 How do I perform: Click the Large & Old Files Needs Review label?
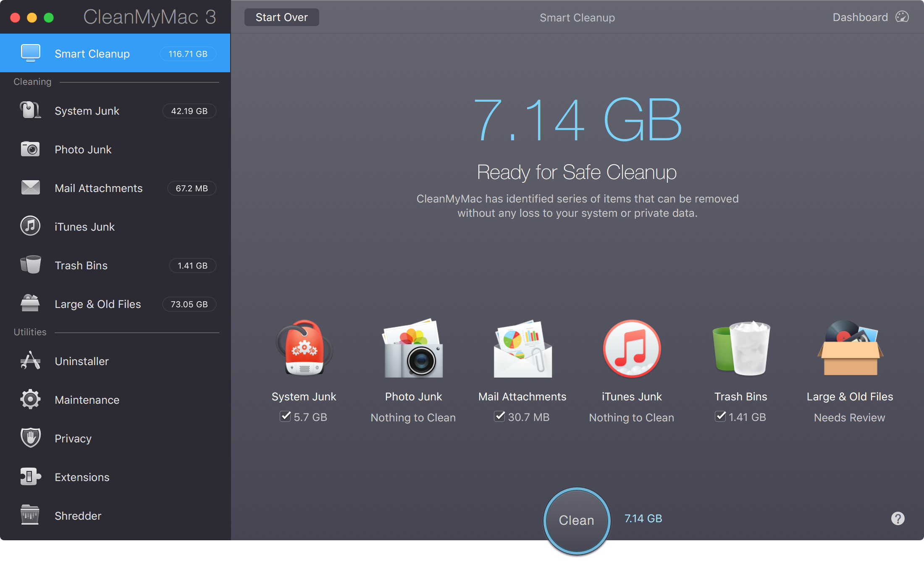[x=850, y=418]
